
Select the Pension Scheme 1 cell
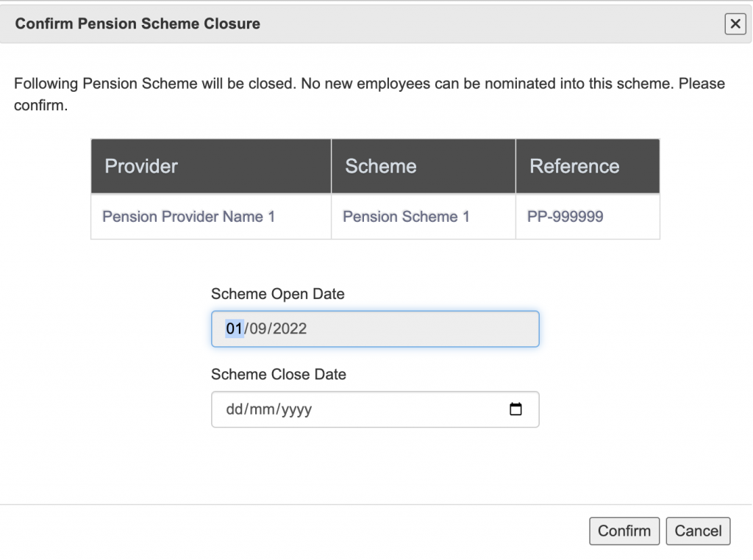(406, 217)
